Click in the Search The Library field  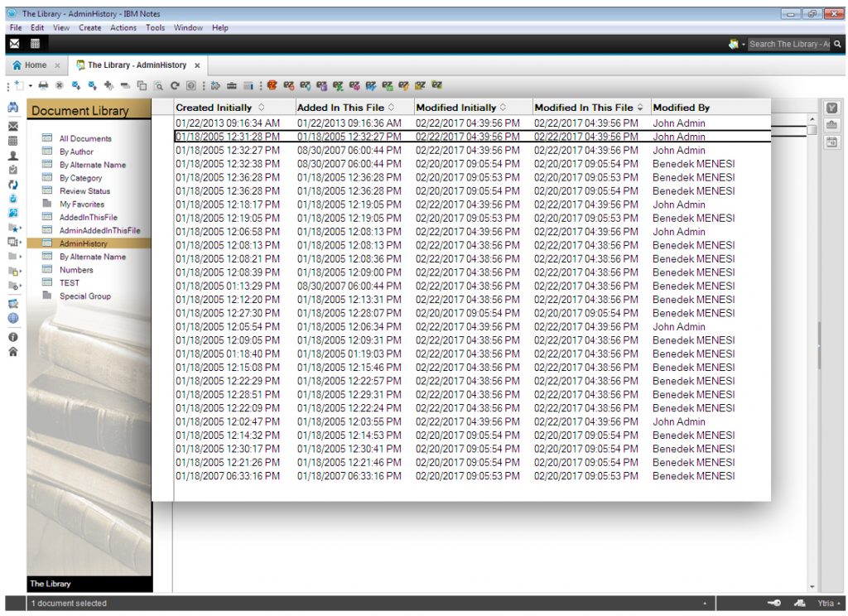point(788,44)
